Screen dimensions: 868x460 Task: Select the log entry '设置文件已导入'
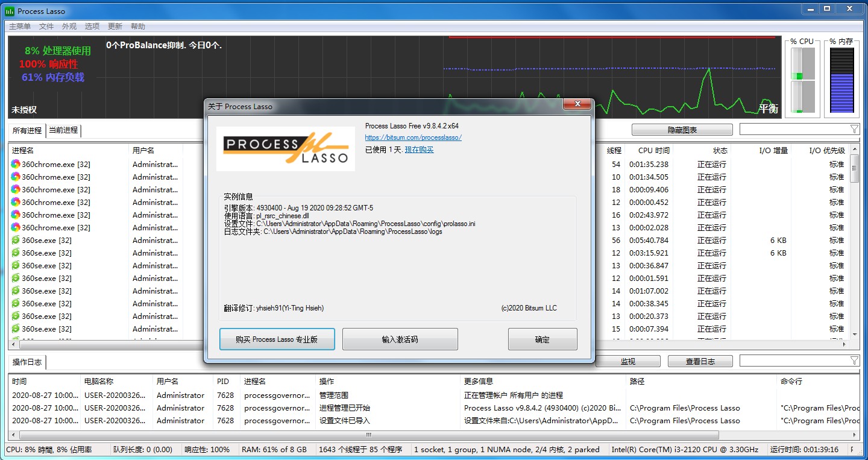click(x=434, y=420)
